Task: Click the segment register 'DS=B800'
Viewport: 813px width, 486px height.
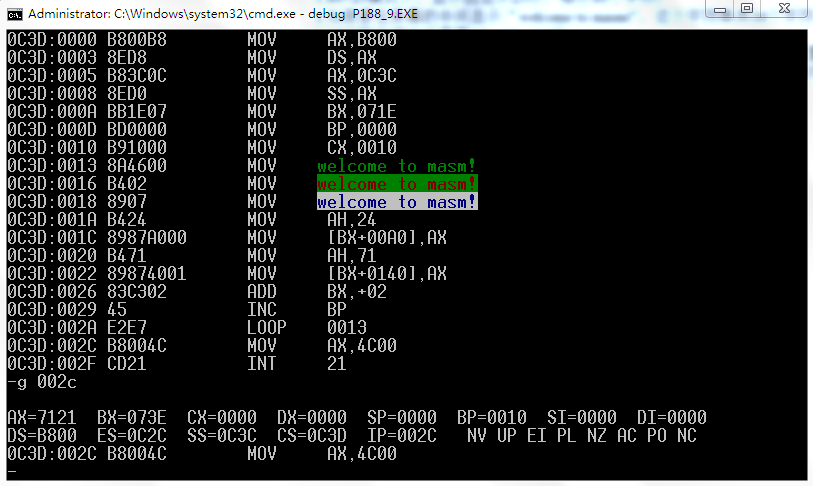Action: pos(42,436)
